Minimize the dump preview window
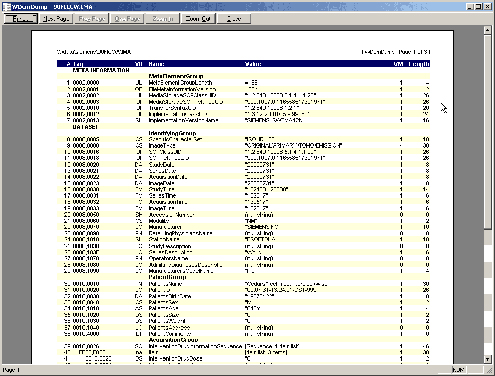Screen dimensions: 495x376 [x=470, y=7]
